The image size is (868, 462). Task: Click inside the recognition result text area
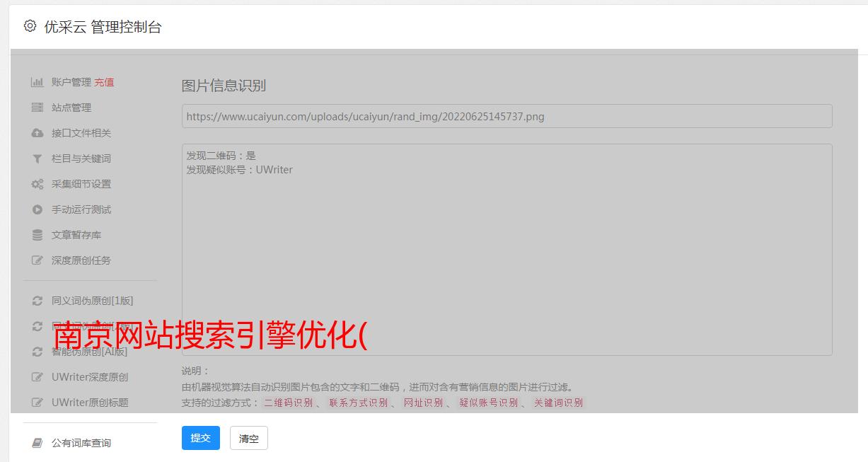click(507, 250)
